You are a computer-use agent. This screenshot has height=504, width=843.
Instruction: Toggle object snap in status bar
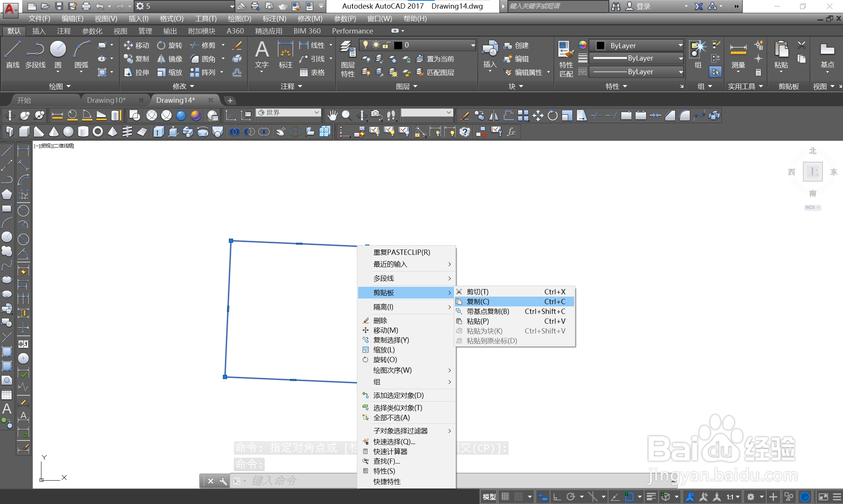[629, 497]
